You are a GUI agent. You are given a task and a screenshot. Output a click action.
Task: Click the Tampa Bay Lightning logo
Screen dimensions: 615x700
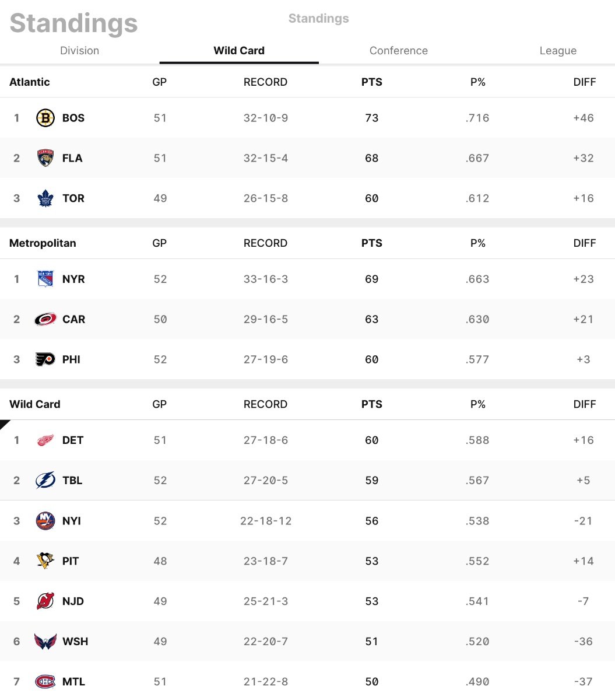[45, 480]
